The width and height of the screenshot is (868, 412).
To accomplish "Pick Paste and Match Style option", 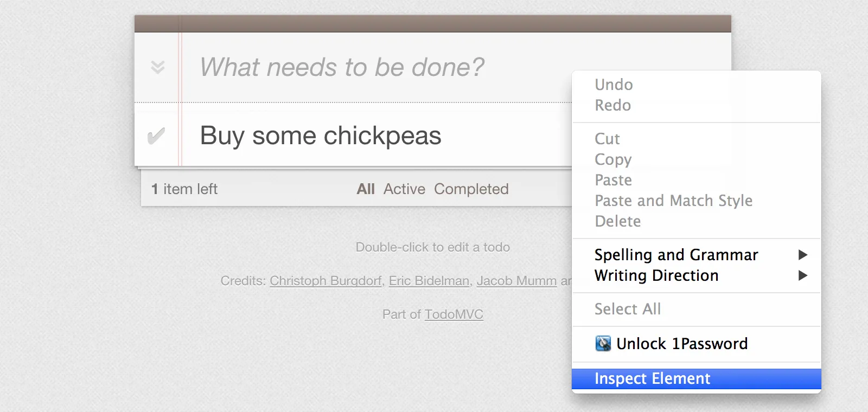I will [673, 201].
